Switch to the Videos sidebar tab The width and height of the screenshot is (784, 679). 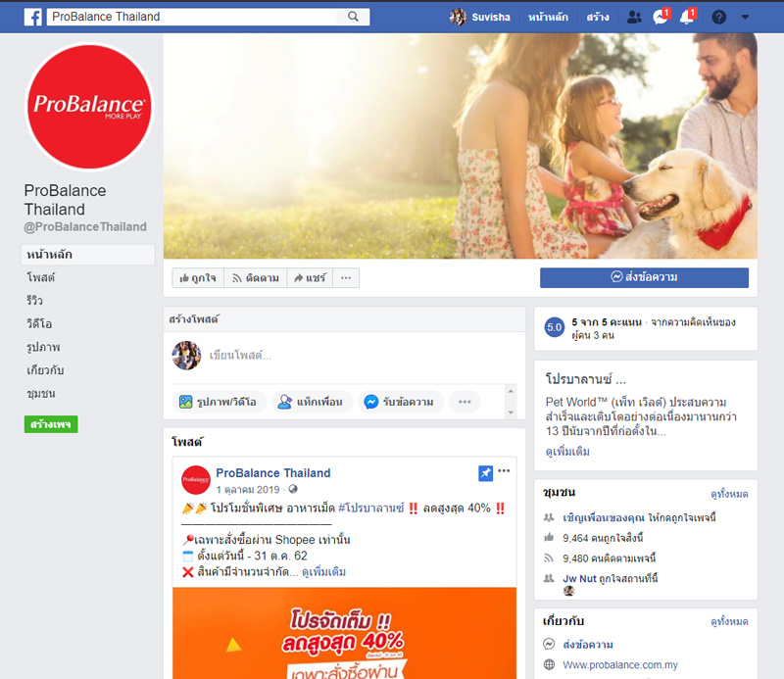(x=38, y=323)
